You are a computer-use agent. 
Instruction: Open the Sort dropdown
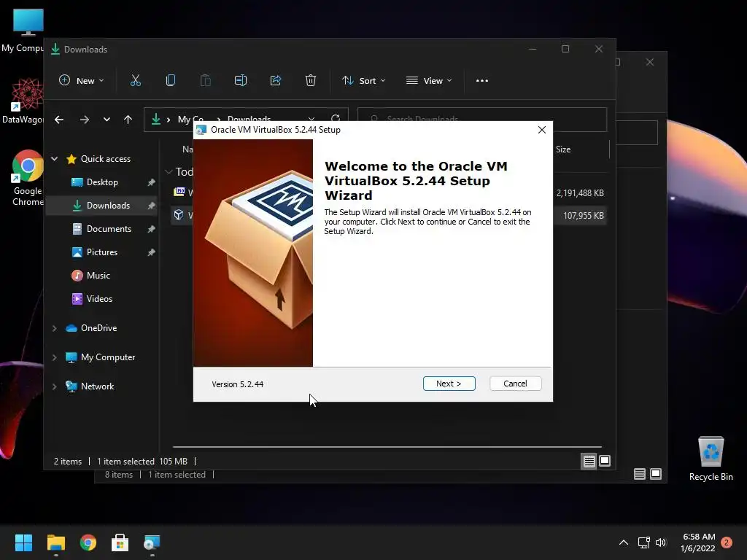(x=363, y=80)
